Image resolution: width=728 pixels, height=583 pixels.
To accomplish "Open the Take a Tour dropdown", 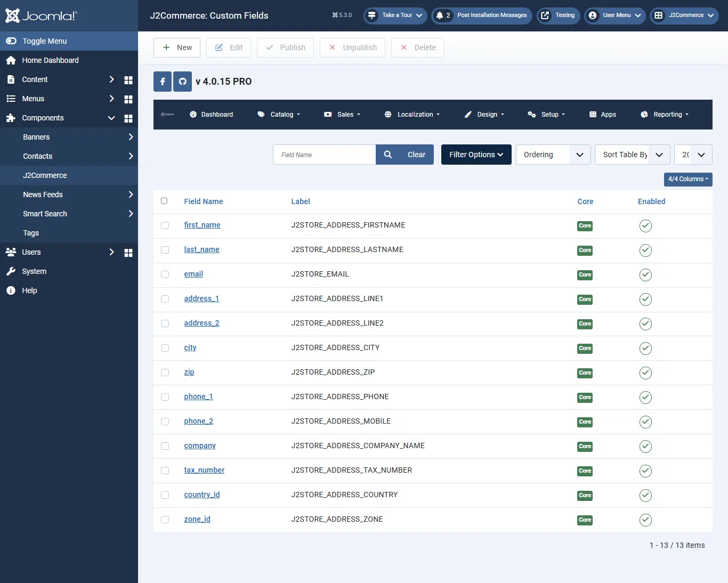I will pyautogui.click(x=395, y=15).
